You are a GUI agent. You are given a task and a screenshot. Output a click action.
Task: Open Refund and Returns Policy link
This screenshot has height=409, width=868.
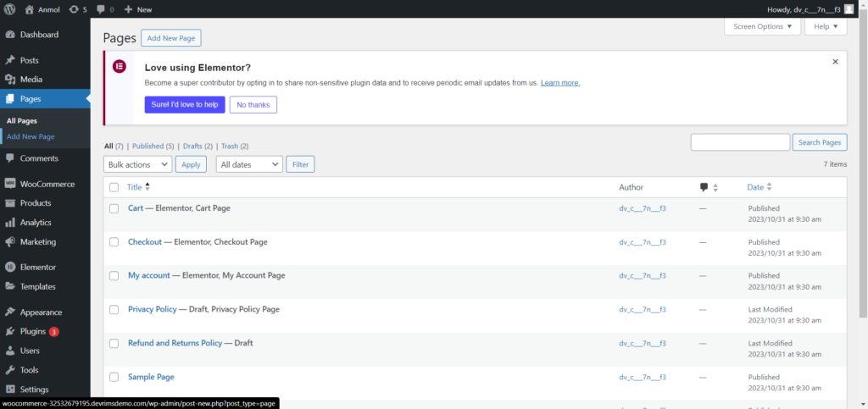[x=175, y=343]
